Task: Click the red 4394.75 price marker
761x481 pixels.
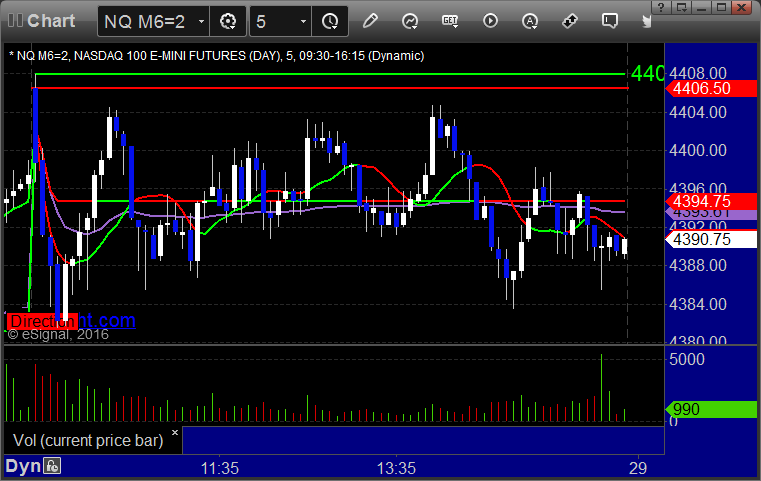Action: point(711,201)
